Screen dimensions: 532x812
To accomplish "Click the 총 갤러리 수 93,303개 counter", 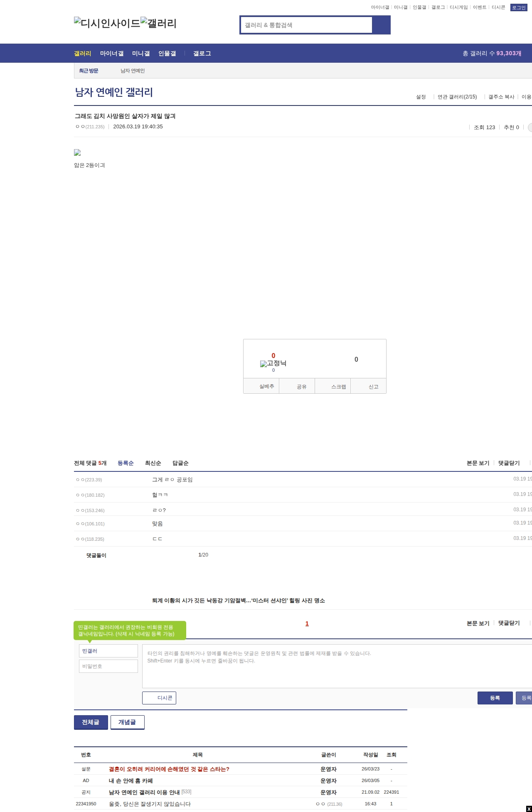I will [x=492, y=53].
